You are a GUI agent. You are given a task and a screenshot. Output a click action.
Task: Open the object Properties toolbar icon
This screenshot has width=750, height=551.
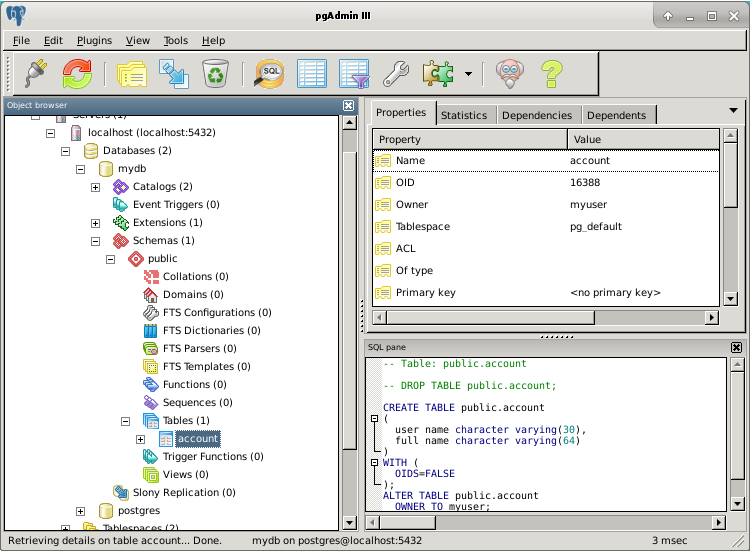coord(132,74)
